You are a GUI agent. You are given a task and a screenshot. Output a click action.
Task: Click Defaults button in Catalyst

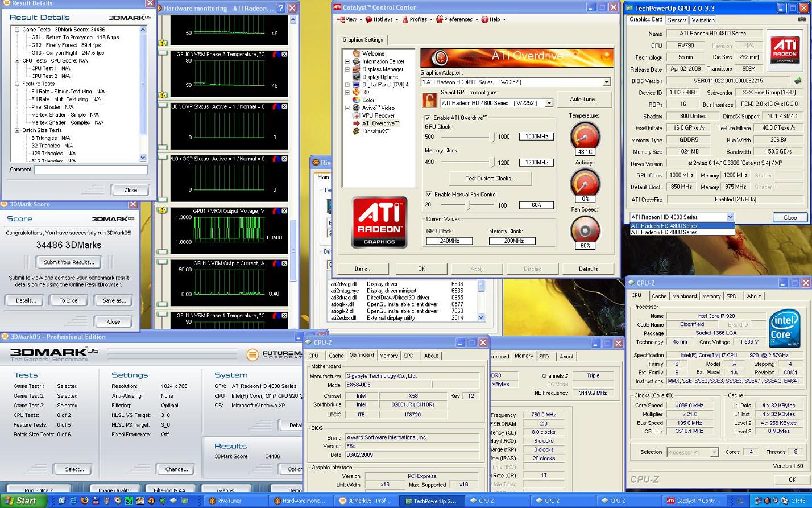click(x=588, y=269)
